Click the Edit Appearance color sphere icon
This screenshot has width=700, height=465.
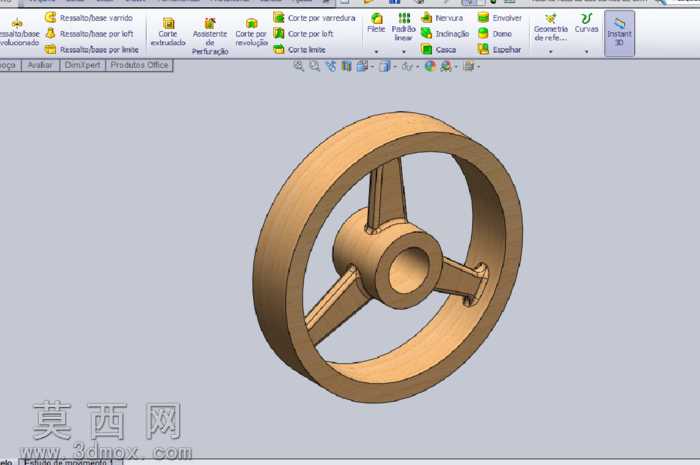click(430, 66)
